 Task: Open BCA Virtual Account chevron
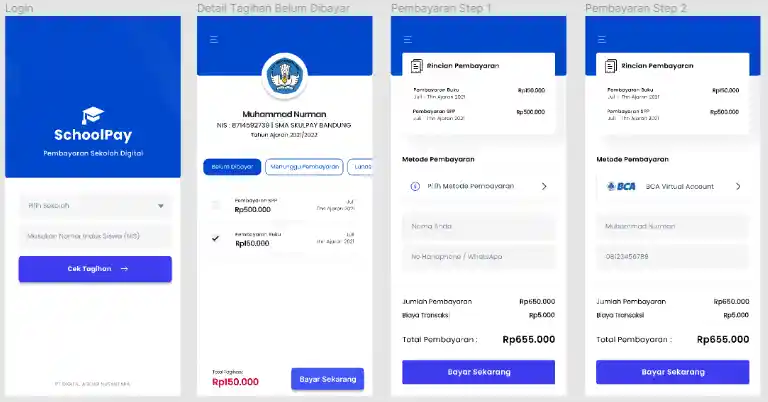(738, 187)
